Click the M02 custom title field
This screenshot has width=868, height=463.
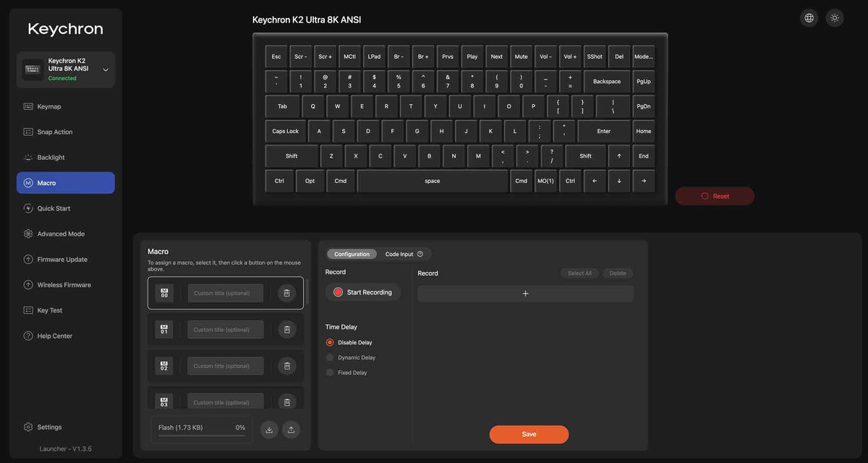coord(226,366)
